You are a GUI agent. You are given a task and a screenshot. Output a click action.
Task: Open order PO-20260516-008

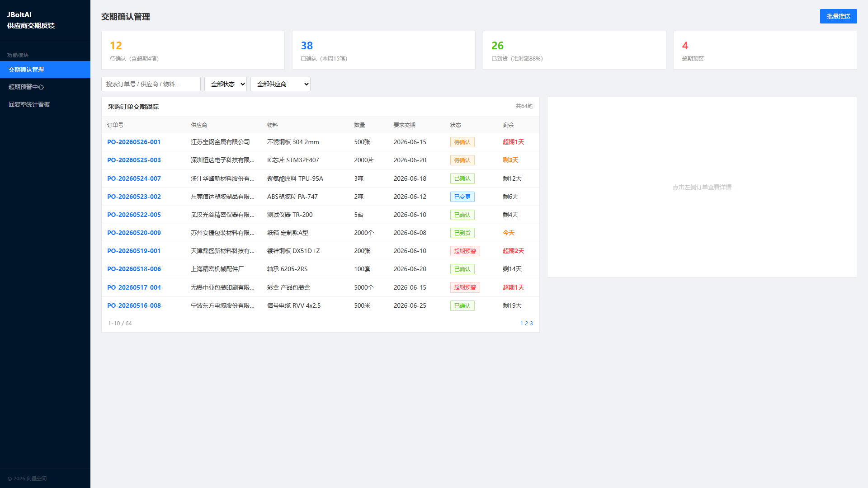134,305
